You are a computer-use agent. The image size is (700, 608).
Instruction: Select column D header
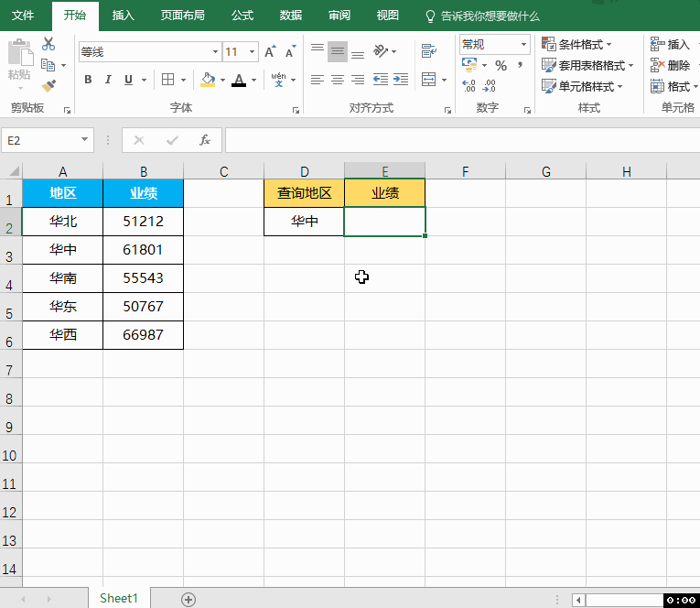click(304, 171)
